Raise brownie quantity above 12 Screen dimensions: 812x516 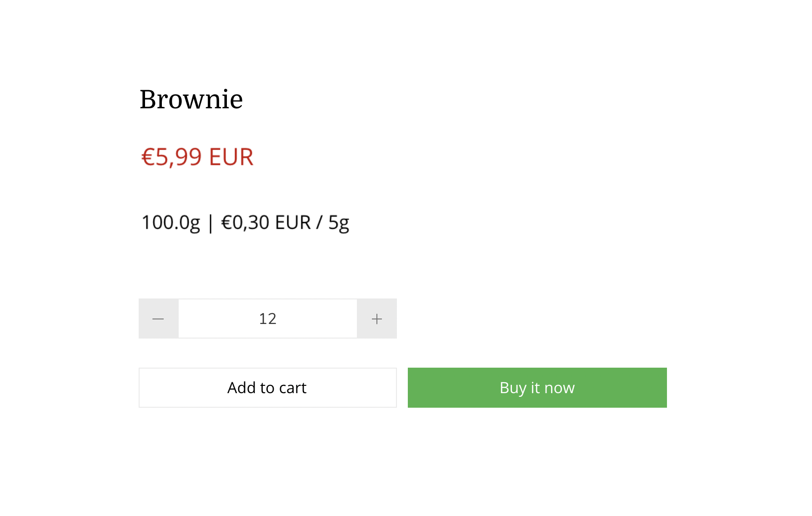point(377,319)
